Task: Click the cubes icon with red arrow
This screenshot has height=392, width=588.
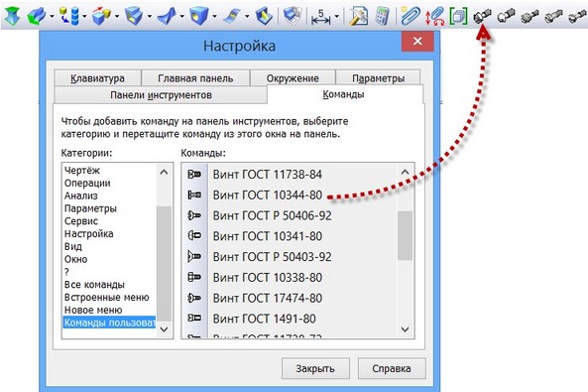Action: (101, 16)
